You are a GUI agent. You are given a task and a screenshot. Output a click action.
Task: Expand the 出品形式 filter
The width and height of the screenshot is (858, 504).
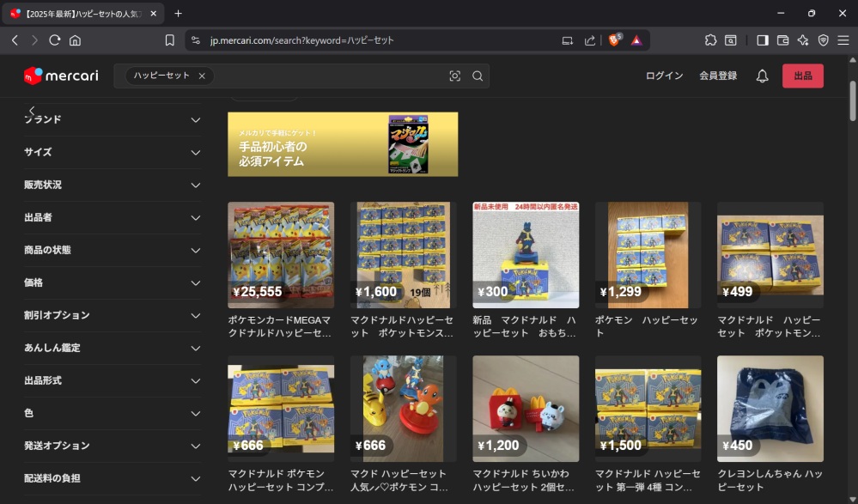(x=113, y=380)
